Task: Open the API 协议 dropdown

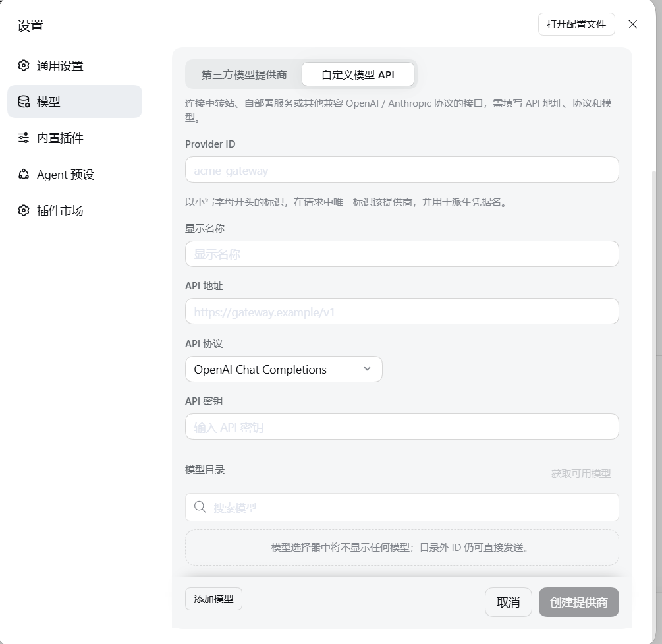Action: tap(284, 369)
